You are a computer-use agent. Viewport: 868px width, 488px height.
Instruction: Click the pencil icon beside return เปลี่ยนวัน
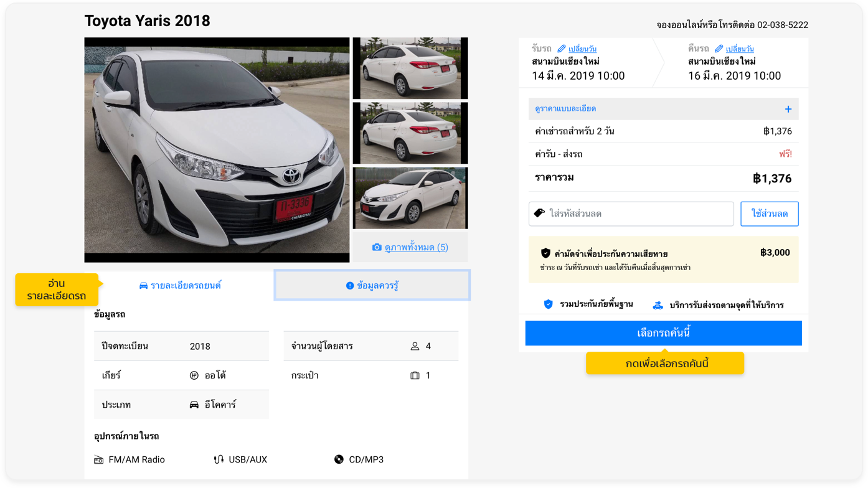tap(719, 49)
